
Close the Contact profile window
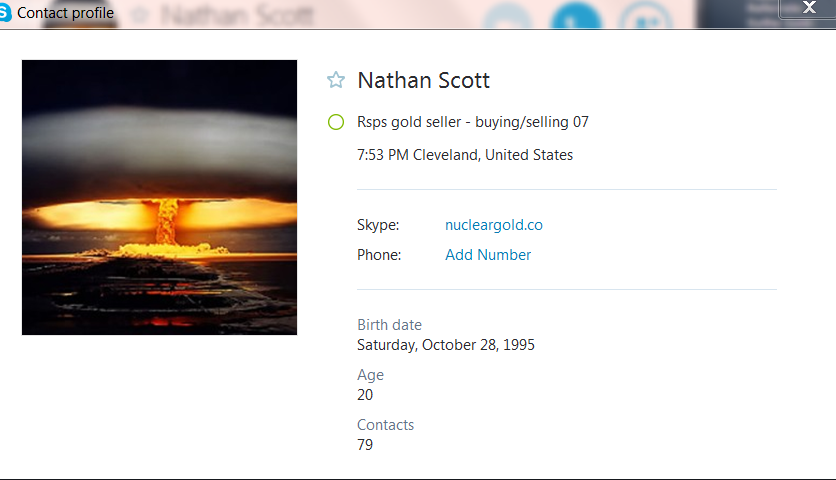pyautogui.click(x=809, y=7)
